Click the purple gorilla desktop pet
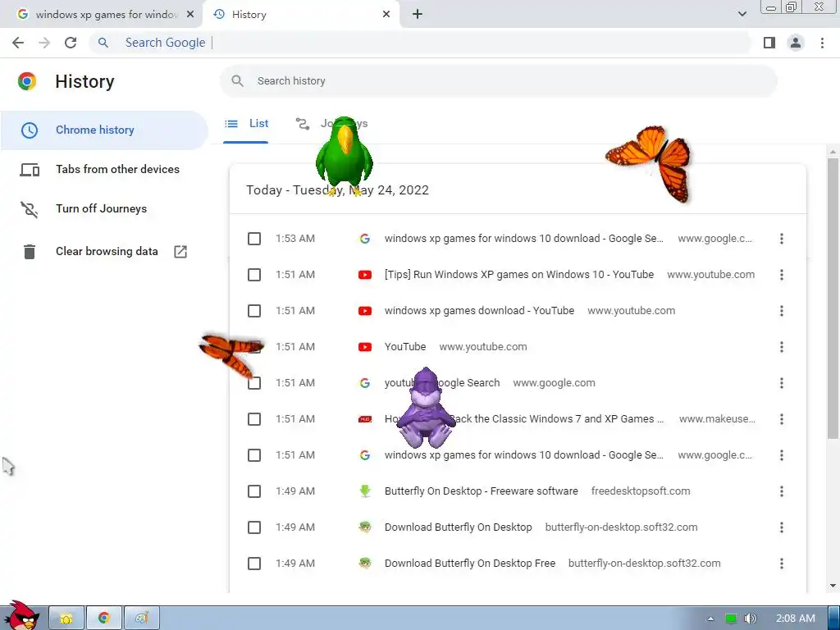 (426, 409)
